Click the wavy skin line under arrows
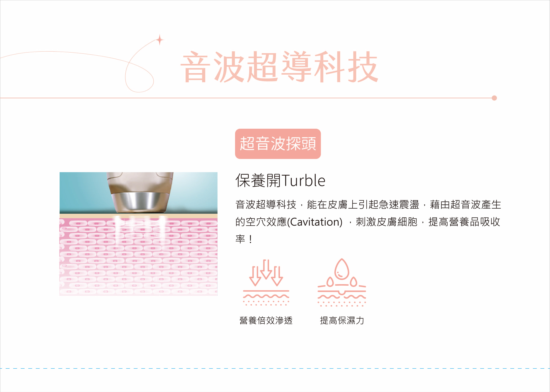This screenshot has width=550, height=392. (266, 296)
